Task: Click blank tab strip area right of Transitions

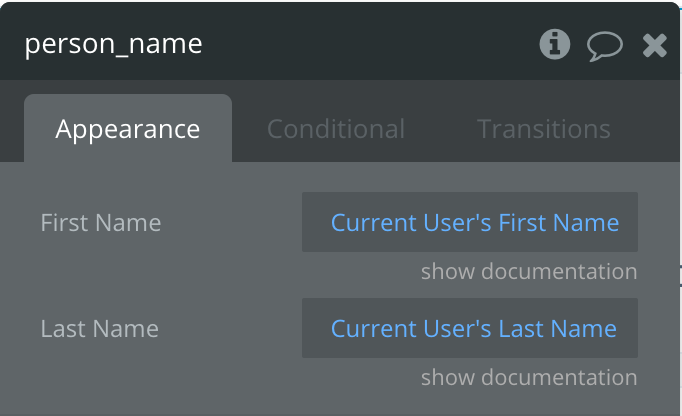Action: pos(646,129)
